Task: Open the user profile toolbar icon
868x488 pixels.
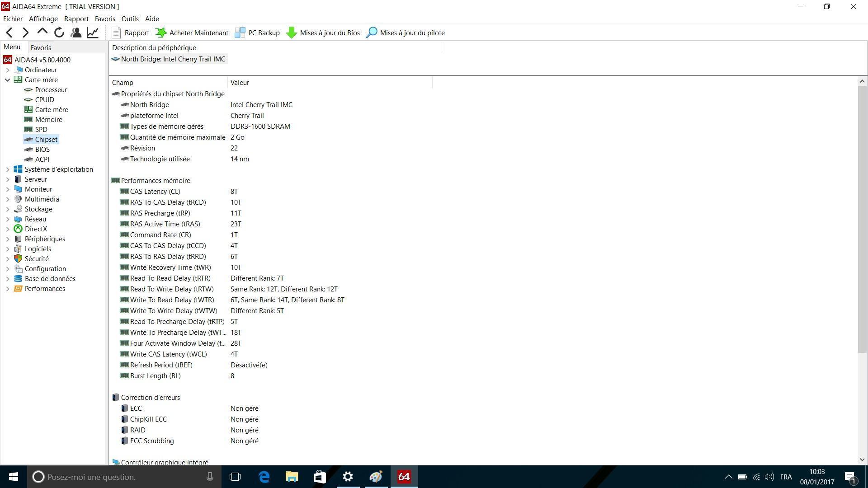Action: (x=76, y=33)
